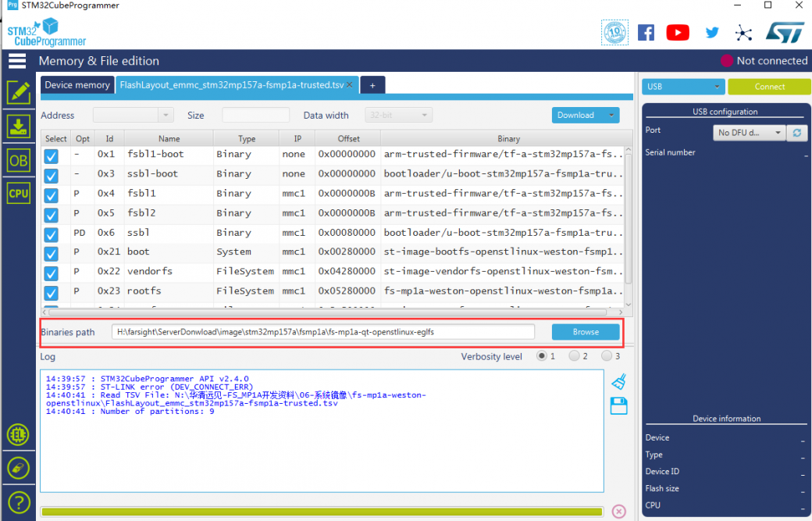Screen dimensions: 812x521
Task: Open Memory & File edition sidebar icon
Action: tap(18, 92)
